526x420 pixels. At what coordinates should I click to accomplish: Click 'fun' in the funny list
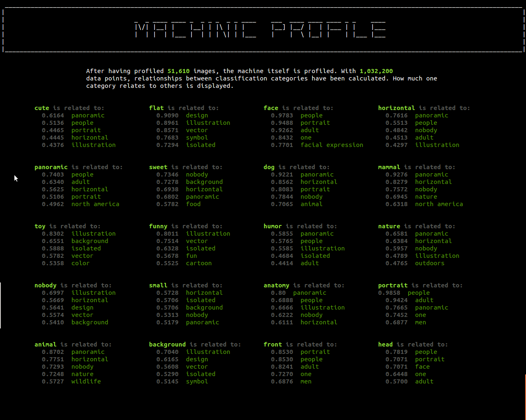(191, 256)
